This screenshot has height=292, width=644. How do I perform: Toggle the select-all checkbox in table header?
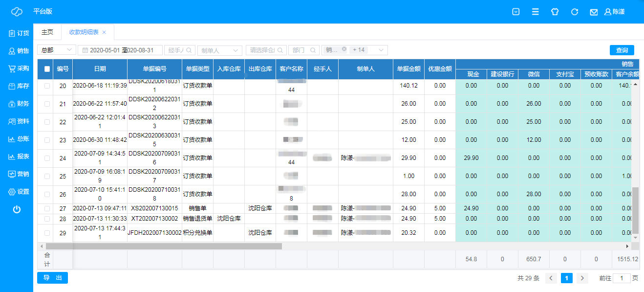(47, 69)
